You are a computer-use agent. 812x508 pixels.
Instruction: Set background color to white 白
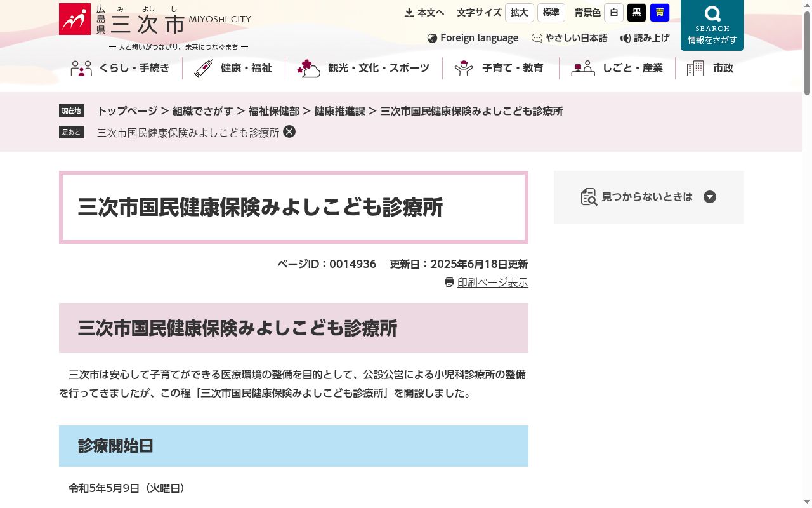click(613, 13)
